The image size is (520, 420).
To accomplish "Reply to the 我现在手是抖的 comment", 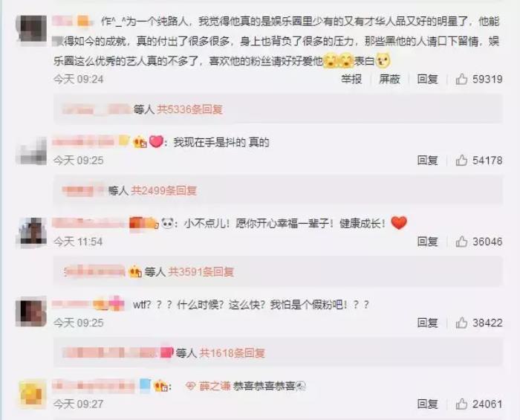I will (427, 161).
